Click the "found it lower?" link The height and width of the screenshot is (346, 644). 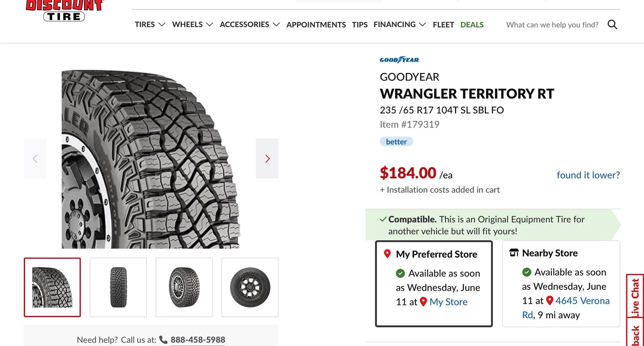tap(588, 175)
